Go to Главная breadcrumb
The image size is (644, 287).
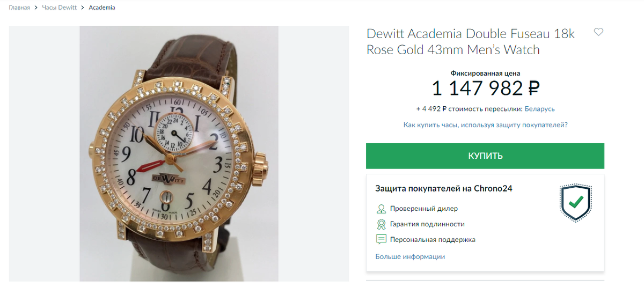[x=19, y=8]
